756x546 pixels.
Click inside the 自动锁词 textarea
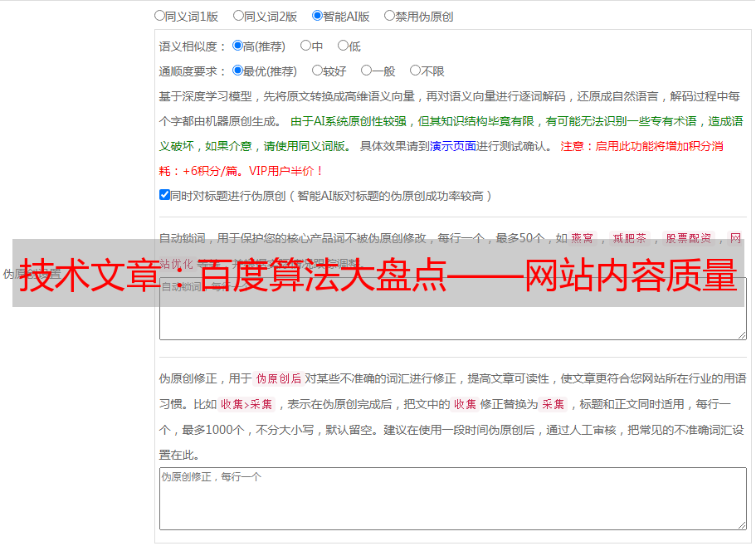[453, 309]
